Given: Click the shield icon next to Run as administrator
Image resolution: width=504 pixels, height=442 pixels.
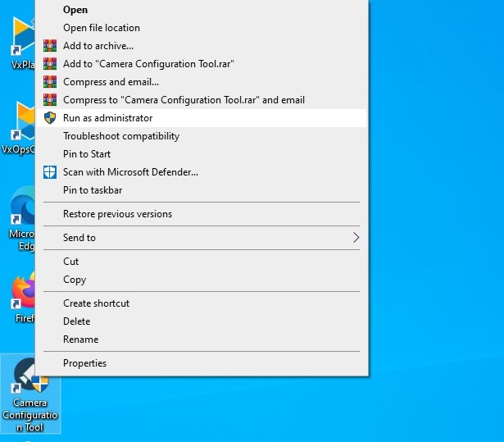Looking at the screenshot, I should coord(50,118).
